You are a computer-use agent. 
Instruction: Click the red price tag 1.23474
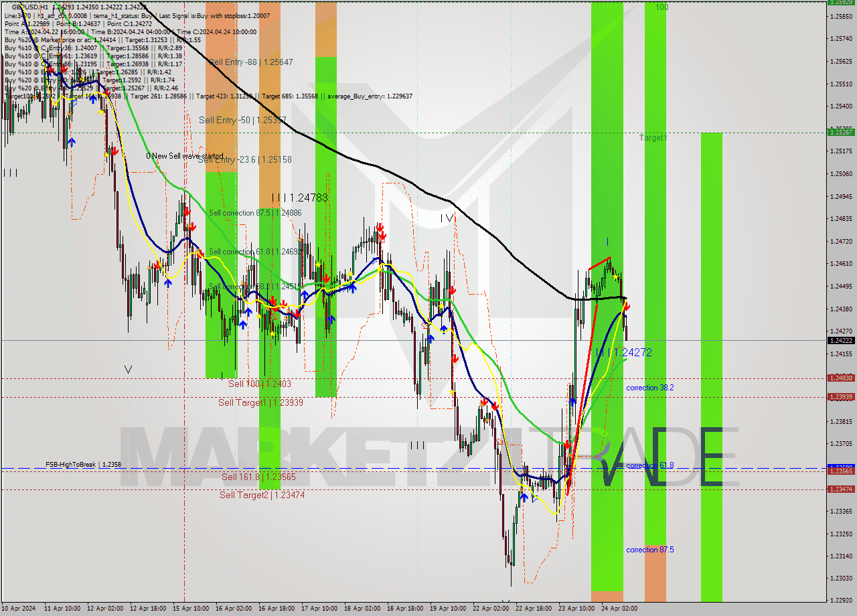[x=841, y=489]
